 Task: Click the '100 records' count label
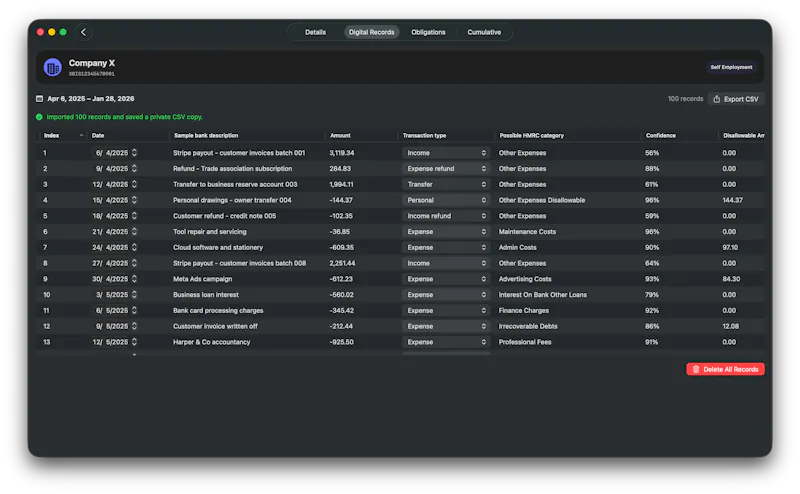click(685, 98)
